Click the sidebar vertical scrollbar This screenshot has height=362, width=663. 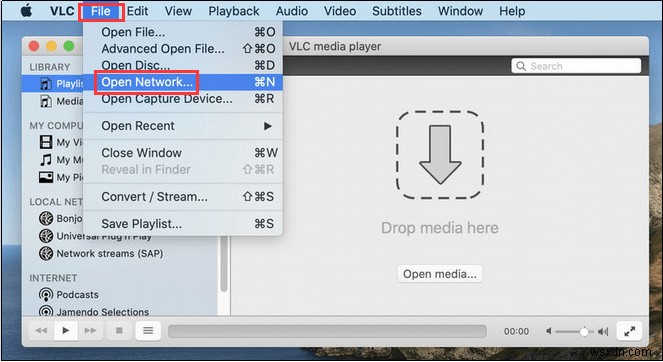tap(224, 264)
